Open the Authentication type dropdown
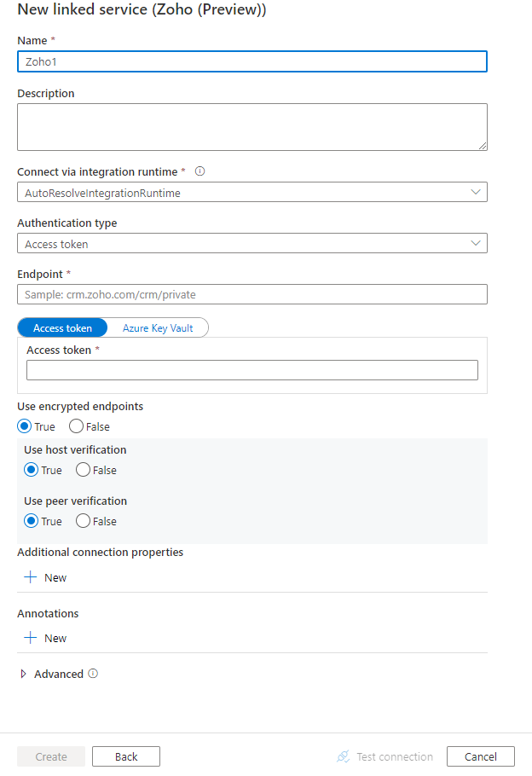This screenshot has height=776, width=532. (476, 242)
